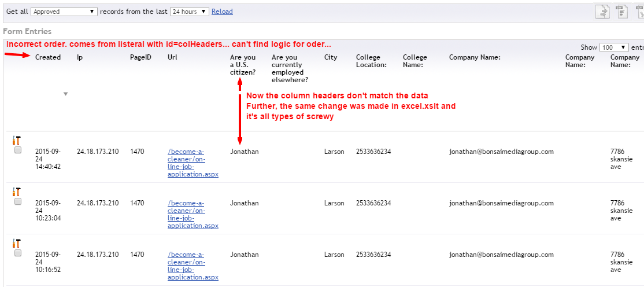
Task: Click the jonathan@bonsaimediagroup.com email in 14:40:42 row
Action: click(x=501, y=152)
